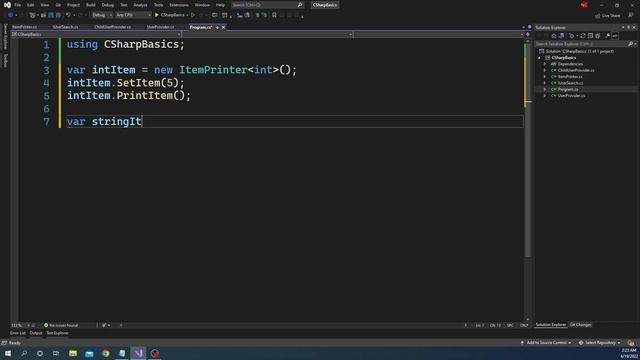Expand the ChildUserProvider.cs node
Image resolution: width=640 pixels, height=360 pixels.
[544, 70]
